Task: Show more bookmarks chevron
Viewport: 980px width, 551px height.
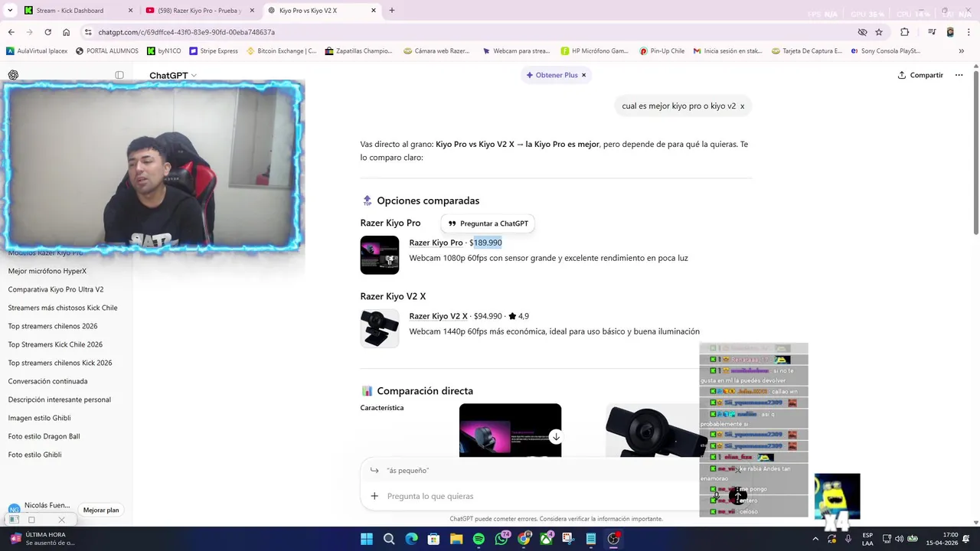Action: tap(962, 51)
